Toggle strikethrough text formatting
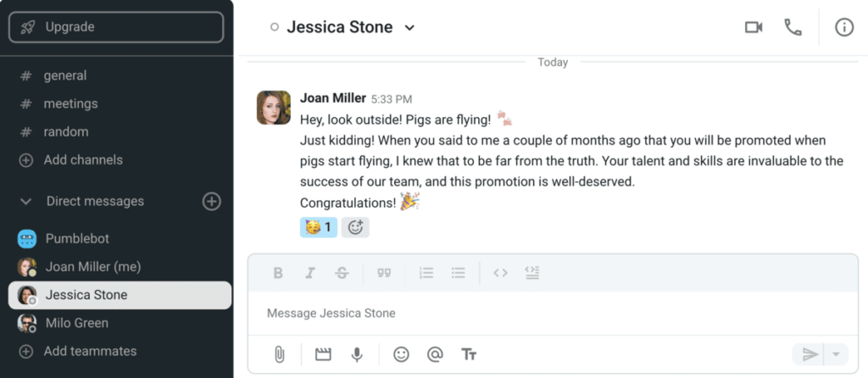 342,273
